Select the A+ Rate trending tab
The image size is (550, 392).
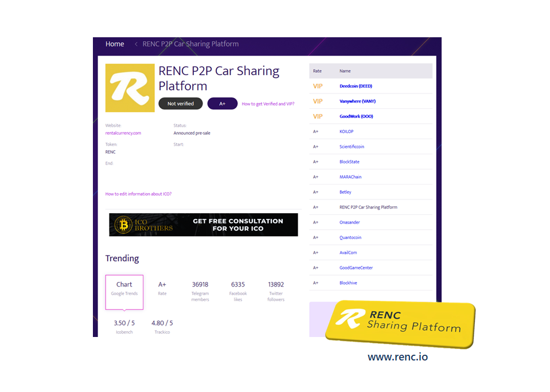162,288
